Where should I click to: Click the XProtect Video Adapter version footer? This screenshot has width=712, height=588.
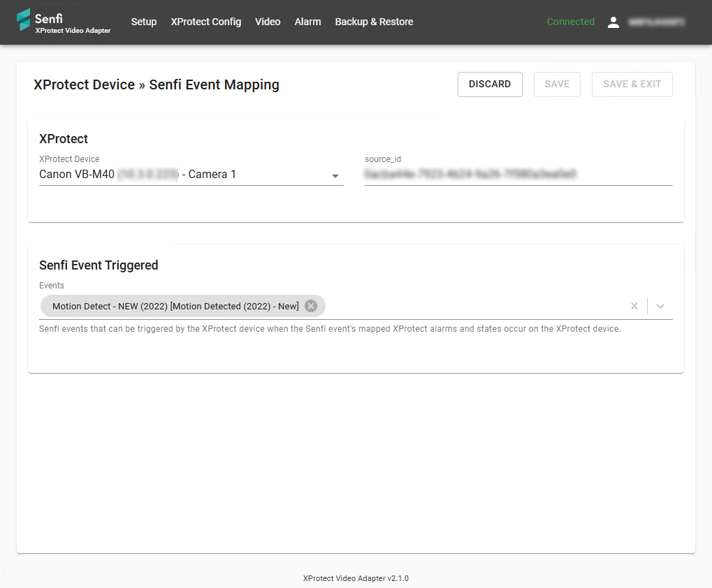click(356, 578)
